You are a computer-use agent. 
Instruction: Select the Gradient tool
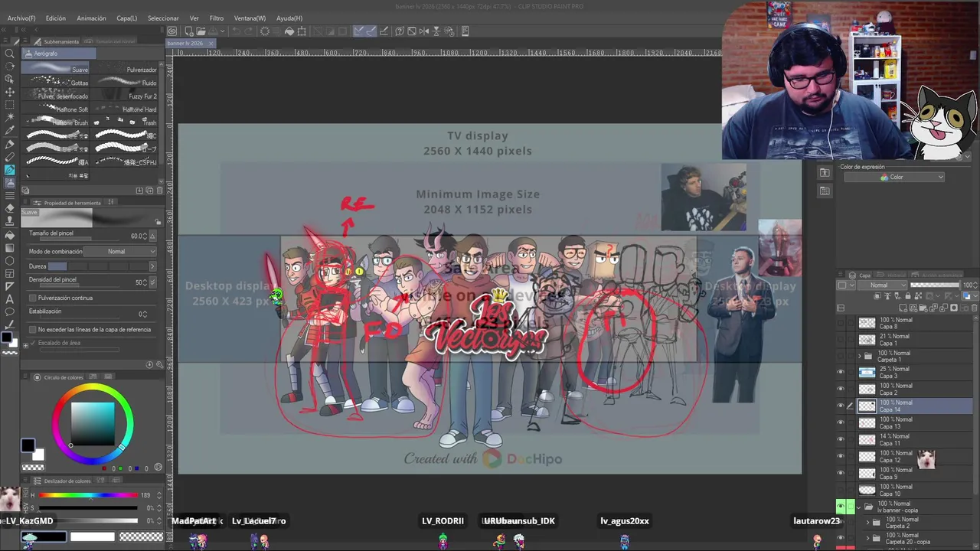pyautogui.click(x=10, y=247)
